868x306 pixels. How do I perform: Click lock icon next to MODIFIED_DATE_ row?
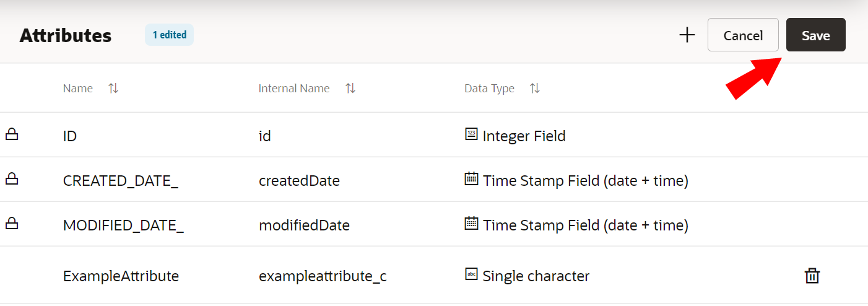(12, 224)
